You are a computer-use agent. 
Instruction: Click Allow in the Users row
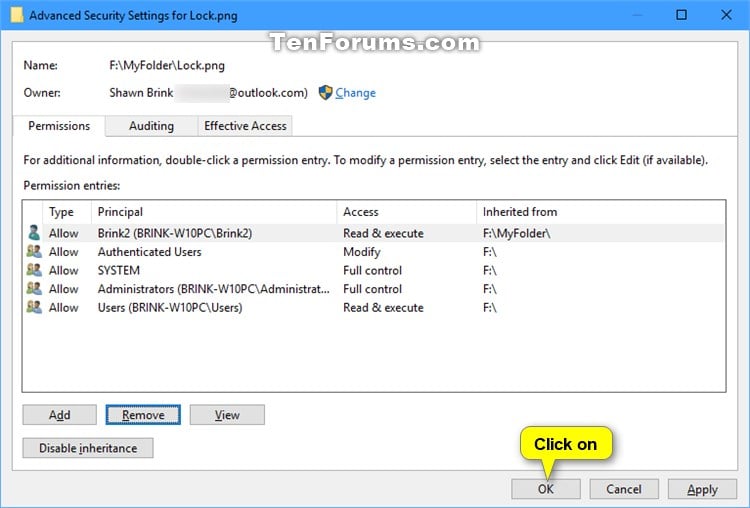(64, 307)
